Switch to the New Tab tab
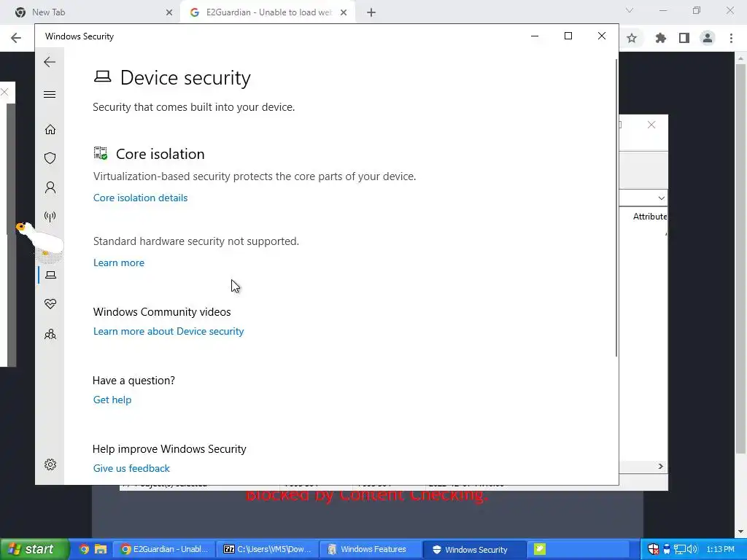 click(90, 12)
